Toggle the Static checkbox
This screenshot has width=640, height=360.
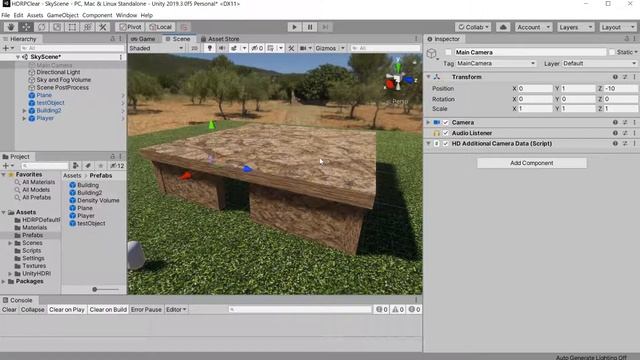(611, 52)
